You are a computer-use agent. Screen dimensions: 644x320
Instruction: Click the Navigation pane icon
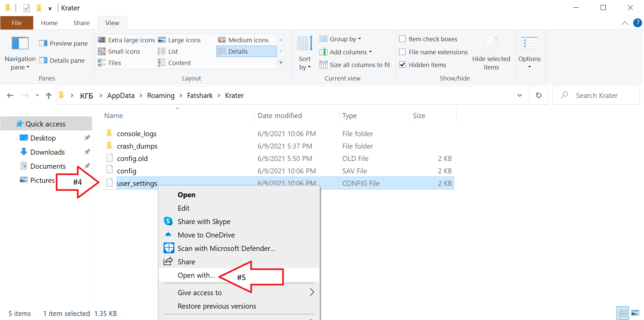(x=20, y=44)
